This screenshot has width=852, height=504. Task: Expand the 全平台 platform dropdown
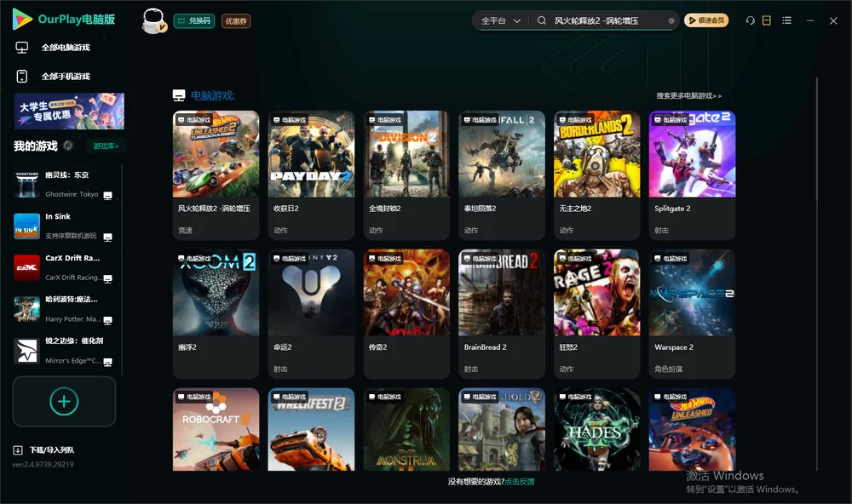tap(500, 20)
